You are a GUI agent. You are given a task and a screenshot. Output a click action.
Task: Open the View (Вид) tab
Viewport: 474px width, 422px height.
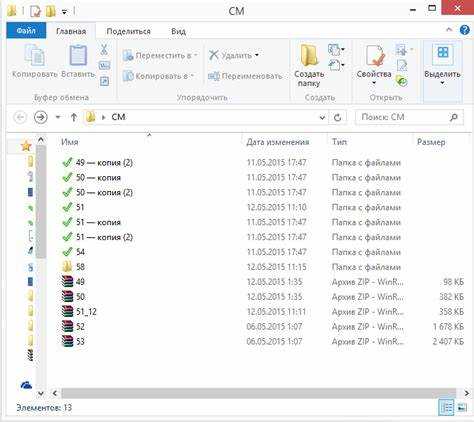[178, 32]
